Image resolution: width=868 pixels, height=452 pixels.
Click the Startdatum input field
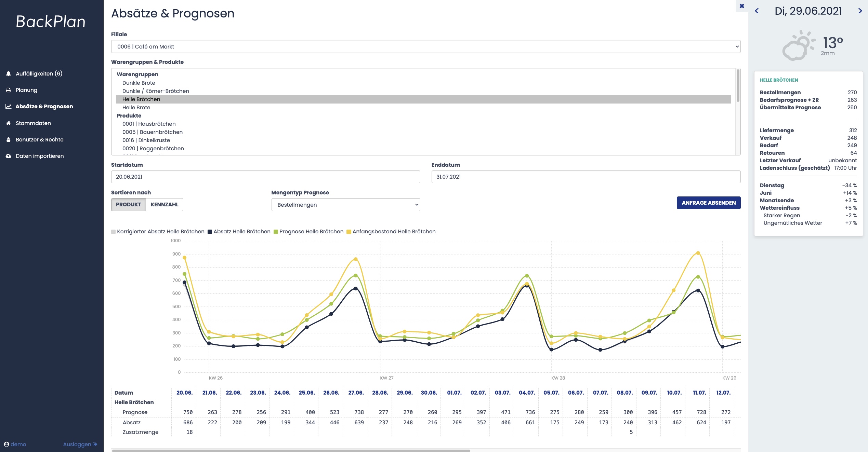266,177
